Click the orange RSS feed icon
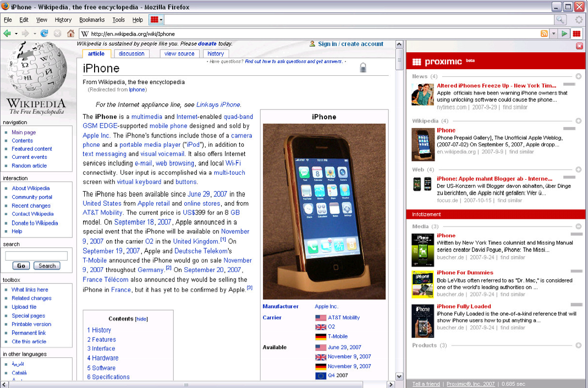This screenshot has height=388, width=588. [544, 34]
